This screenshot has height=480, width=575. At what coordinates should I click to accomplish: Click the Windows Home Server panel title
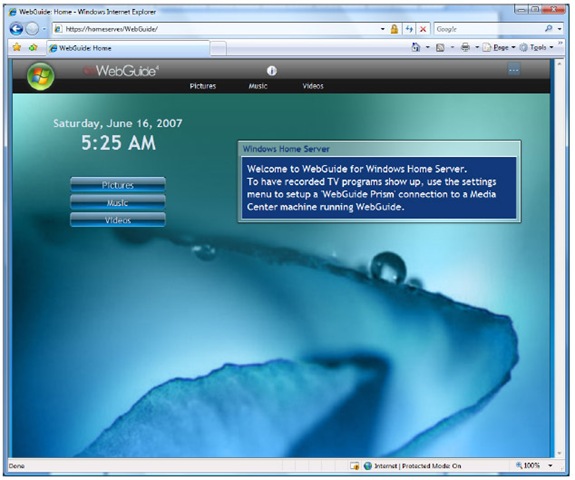(x=286, y=149)
